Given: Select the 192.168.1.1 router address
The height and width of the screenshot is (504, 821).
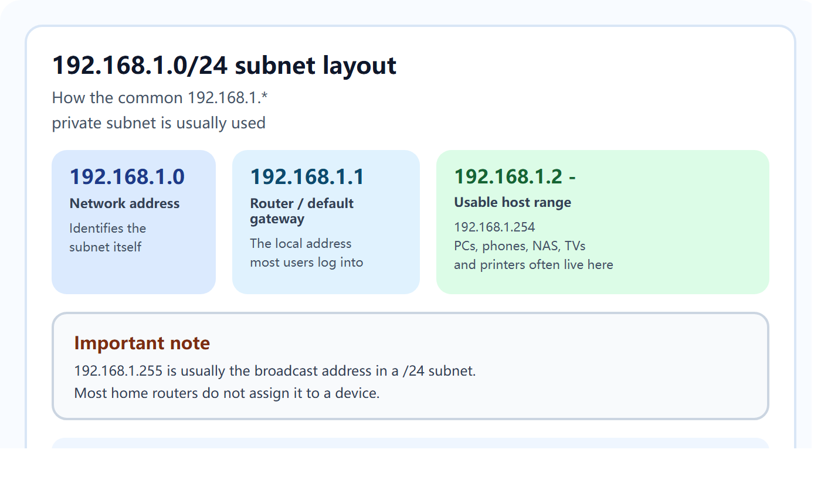Looking at the screenshot, I should coord(307,176).
